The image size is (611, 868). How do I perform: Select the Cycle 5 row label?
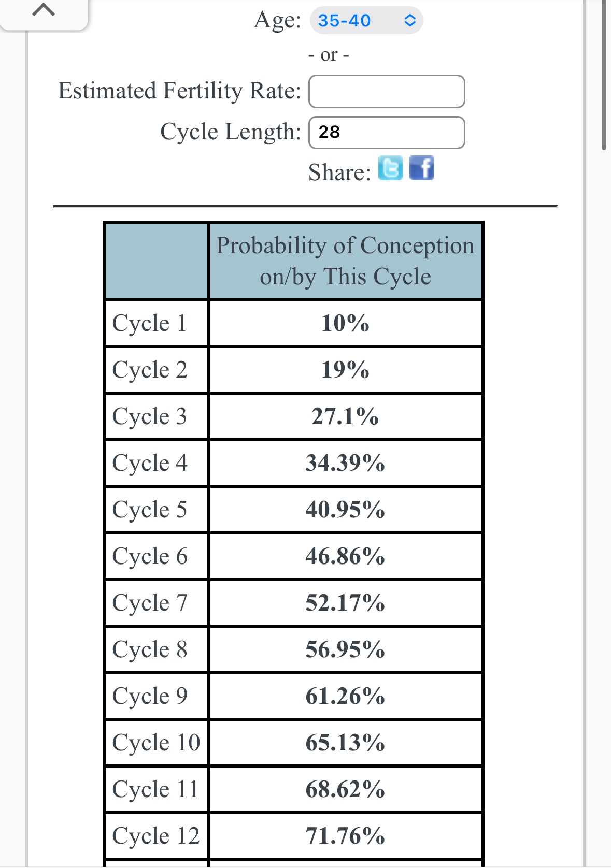pyautogui.click(x=149, y=510)
